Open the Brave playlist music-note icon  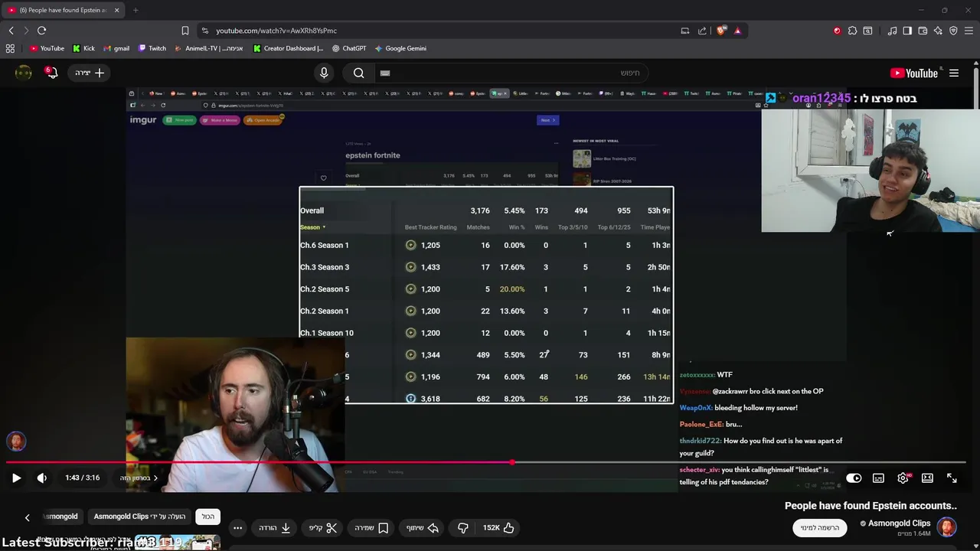click(892, 31)
